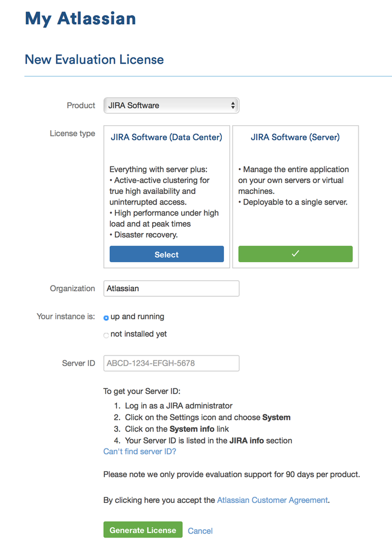Image resolution: width=392 pixels, height=549 pixels.
Task: Click the New Evaluation License heading
Action: pos(94,59)
